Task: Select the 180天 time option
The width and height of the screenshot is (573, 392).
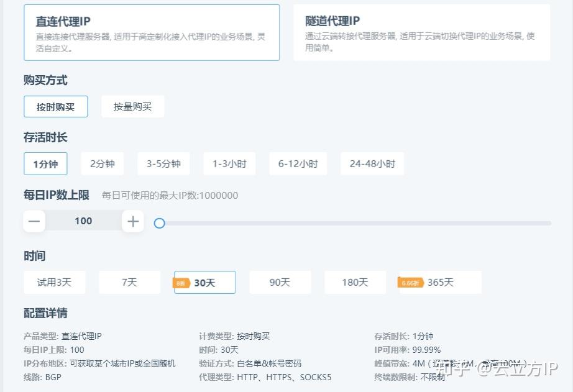Action: pos(355,282)
